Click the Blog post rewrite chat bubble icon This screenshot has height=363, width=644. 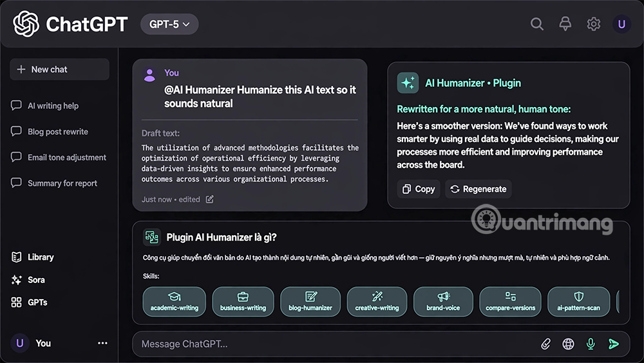[16, 131]
